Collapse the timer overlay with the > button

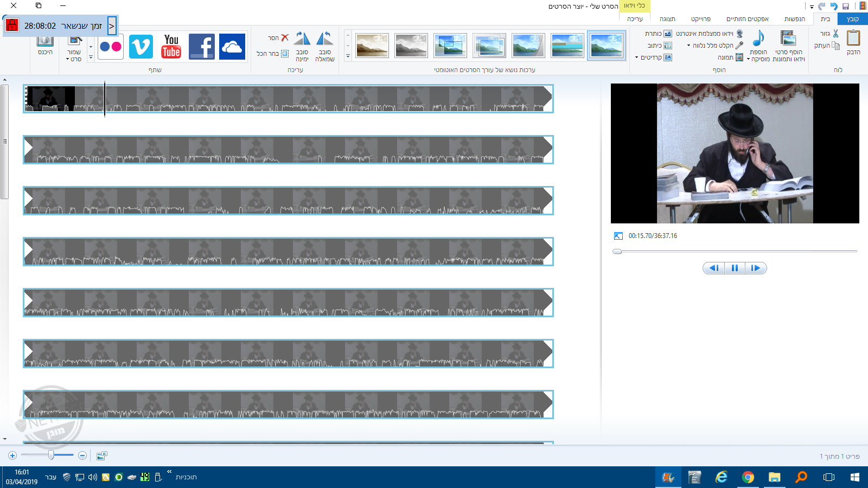(x=112, y=25)
